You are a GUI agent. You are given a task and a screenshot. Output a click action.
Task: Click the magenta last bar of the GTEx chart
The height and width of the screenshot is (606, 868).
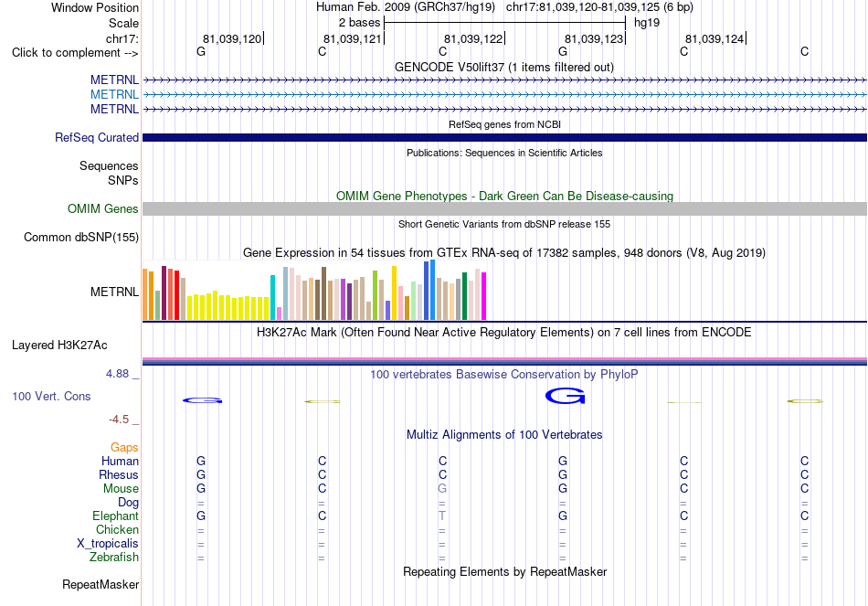[484, 296]
